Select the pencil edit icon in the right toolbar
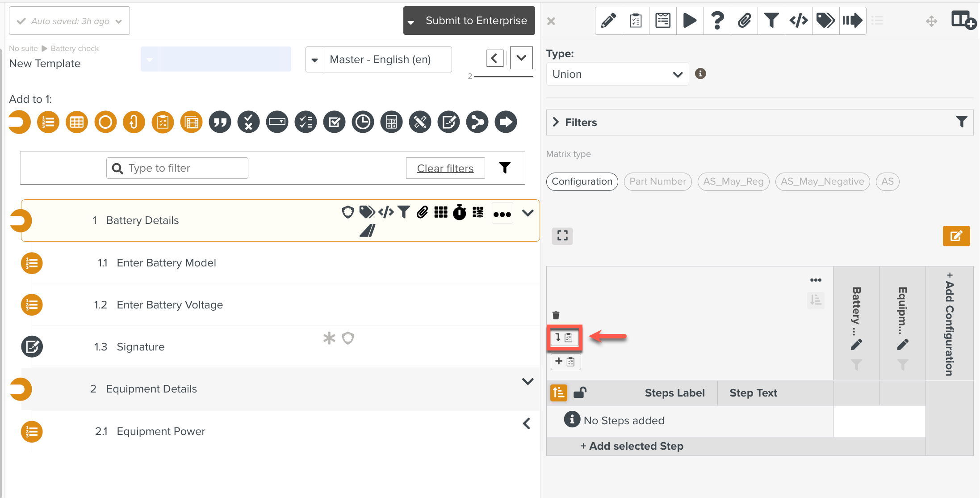Screen dimensions: 980x498 [x=608, y=21]
